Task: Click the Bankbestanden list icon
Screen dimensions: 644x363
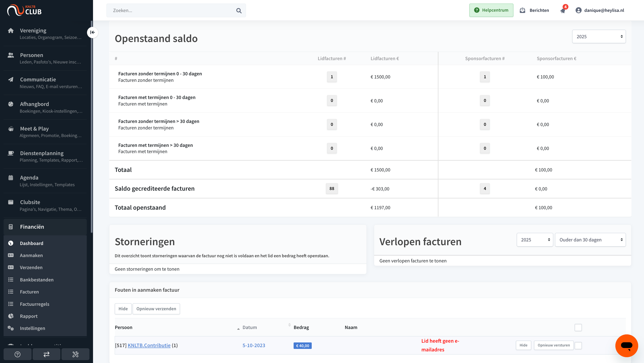Action: (11, 280)
